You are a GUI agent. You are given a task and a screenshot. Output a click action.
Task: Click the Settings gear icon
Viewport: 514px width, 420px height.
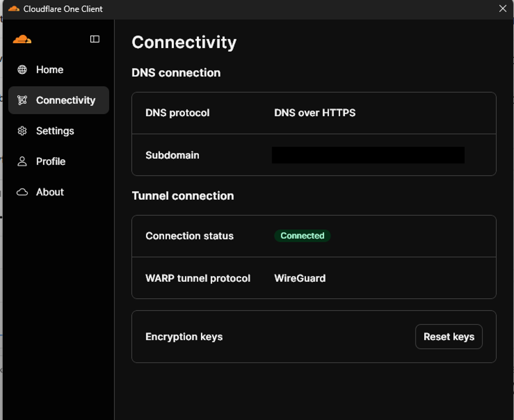click(22, 131)
